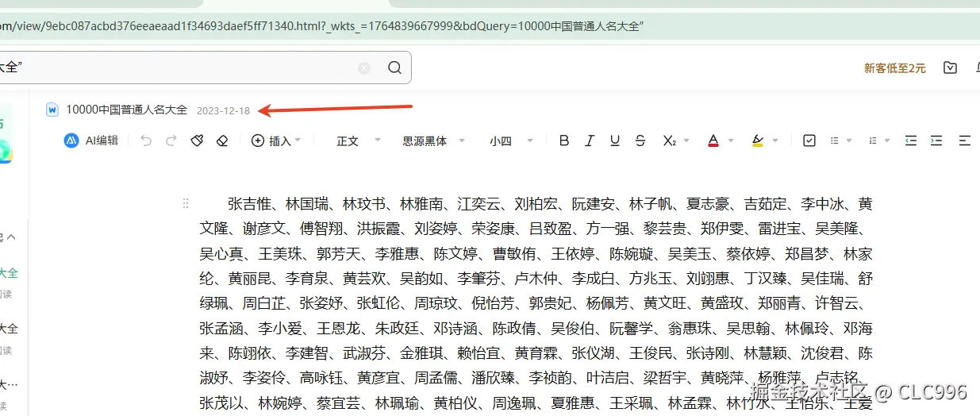Image resolution: width=980 pixels, height=416 pixels.
Task: Apply the yellow highlight color
Action: click(x=757, y=141)
